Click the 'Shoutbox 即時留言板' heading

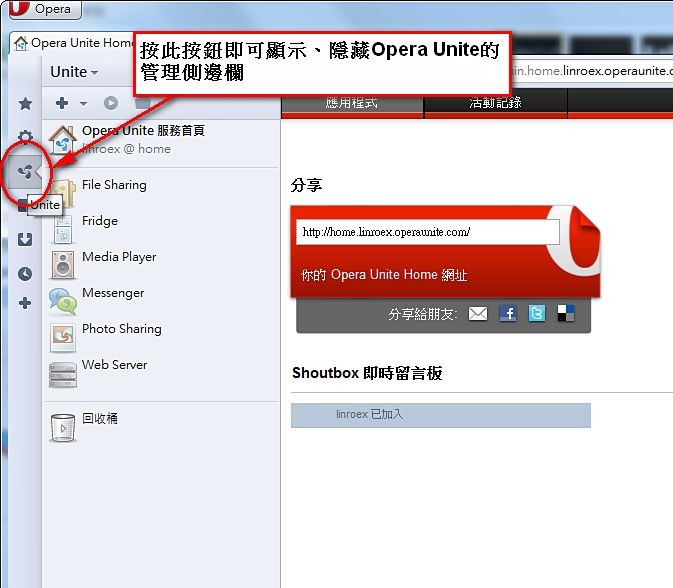pyautogui.click(x=367, y=373)
